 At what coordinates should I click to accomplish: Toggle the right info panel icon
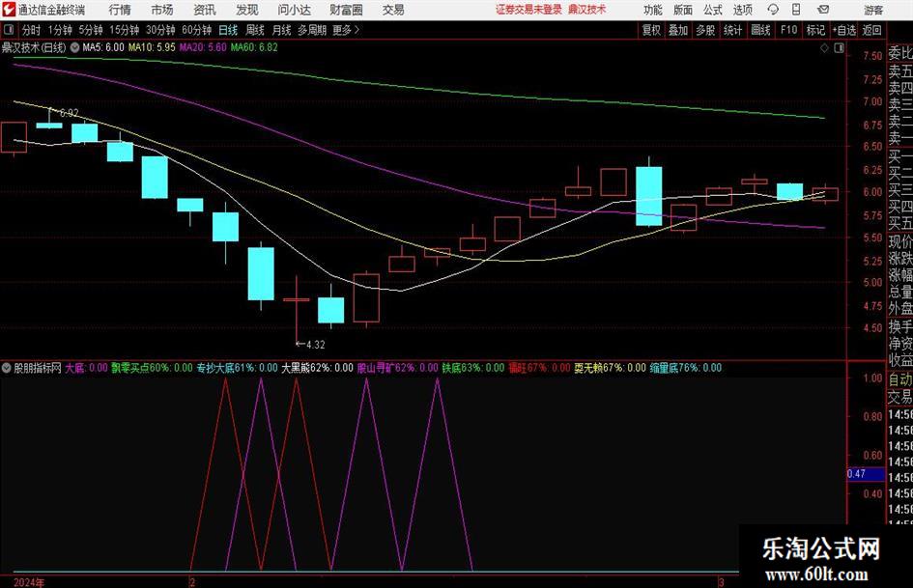tap(839, 48)
